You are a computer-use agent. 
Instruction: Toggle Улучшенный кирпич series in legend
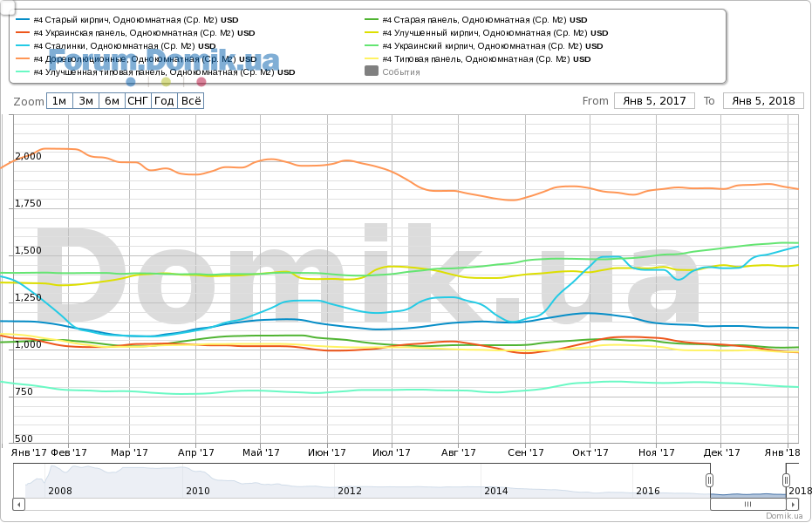click(x=487, y=33)
